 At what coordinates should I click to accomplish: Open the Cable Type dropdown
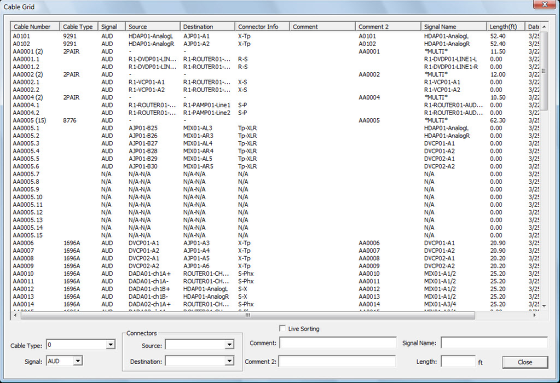110,345
